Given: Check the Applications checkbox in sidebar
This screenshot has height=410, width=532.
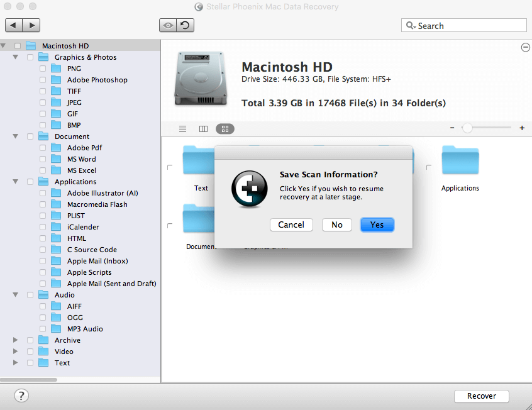Looking at the screenshot, I should coord(30,182).
